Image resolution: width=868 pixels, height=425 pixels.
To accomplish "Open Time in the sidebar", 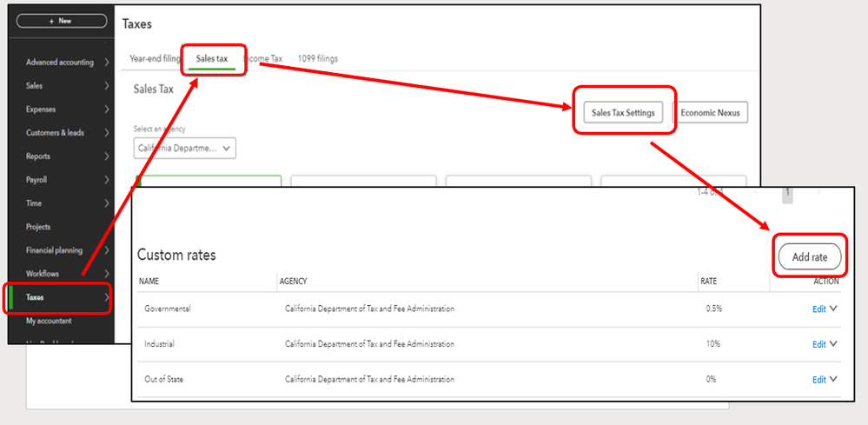I will point(34,203).
